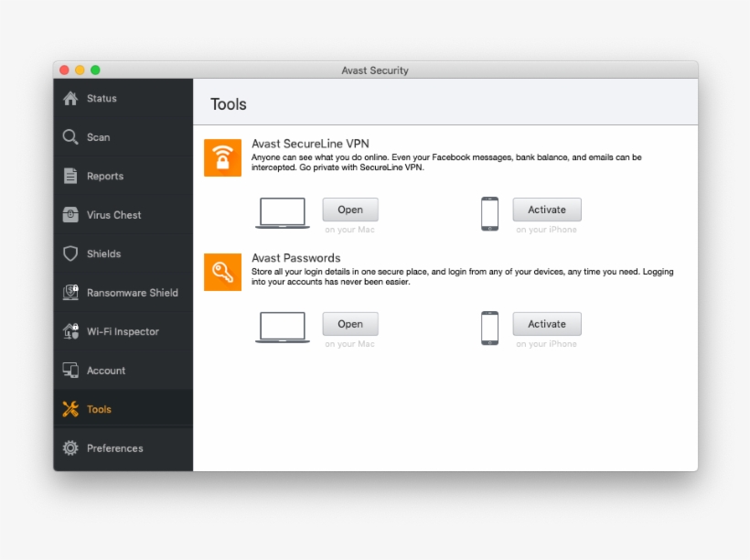Click the iPhone icon under Avast Passwords
Viewport: 750px width, 560px height.
coord(489,327)
